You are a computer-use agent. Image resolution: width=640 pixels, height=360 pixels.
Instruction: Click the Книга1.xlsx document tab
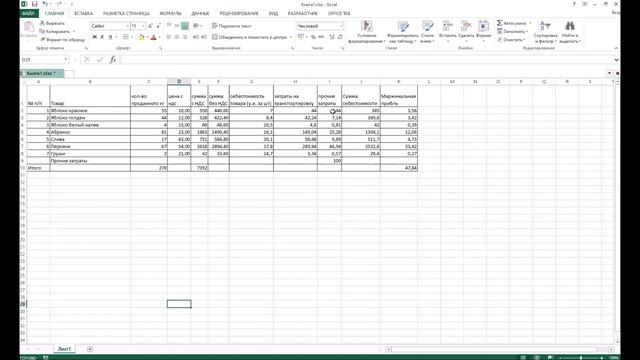[x=42, y=73]
